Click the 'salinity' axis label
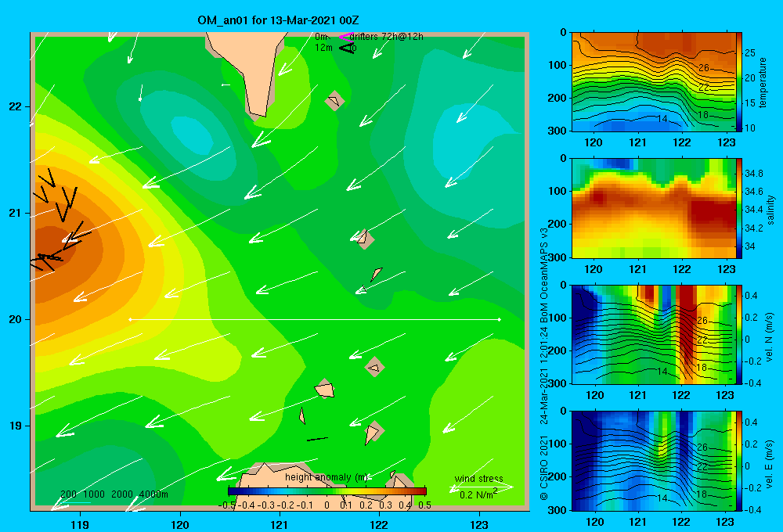Viewport: 783px width, 532px height. click(x=770, y=210)
